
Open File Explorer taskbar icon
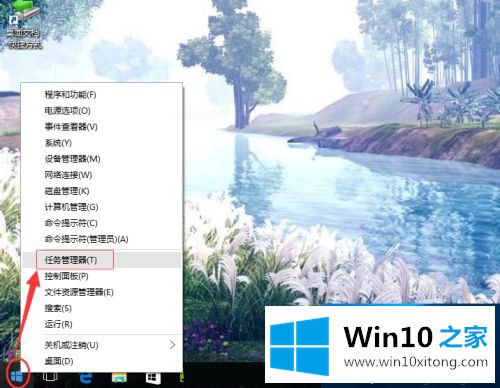tap(119, 377)
